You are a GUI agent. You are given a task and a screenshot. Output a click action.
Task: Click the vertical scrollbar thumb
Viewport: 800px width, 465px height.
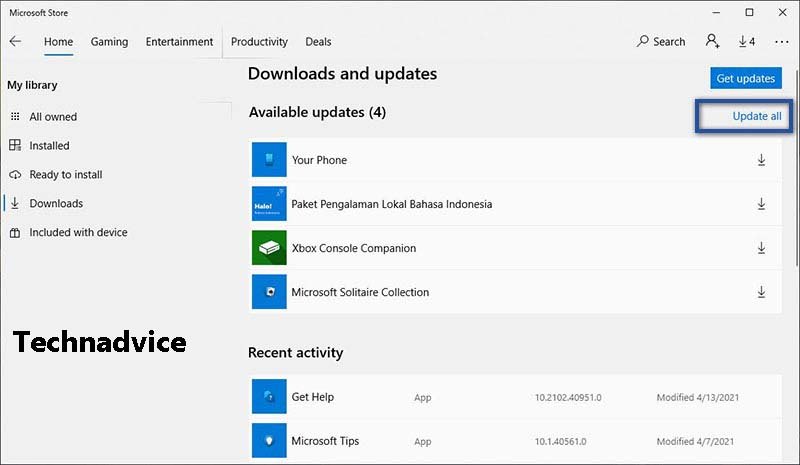click(x=796, y=168)
